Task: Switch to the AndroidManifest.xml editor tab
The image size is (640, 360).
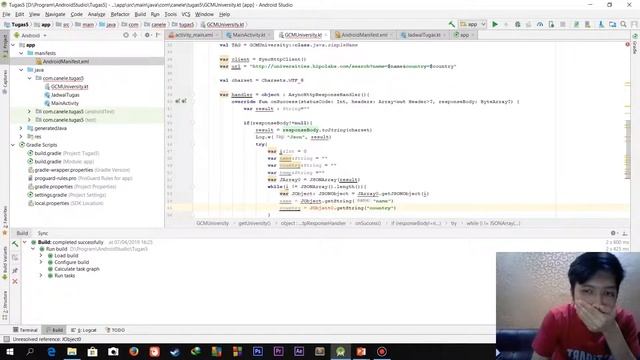Action: (x=364, y=35)
